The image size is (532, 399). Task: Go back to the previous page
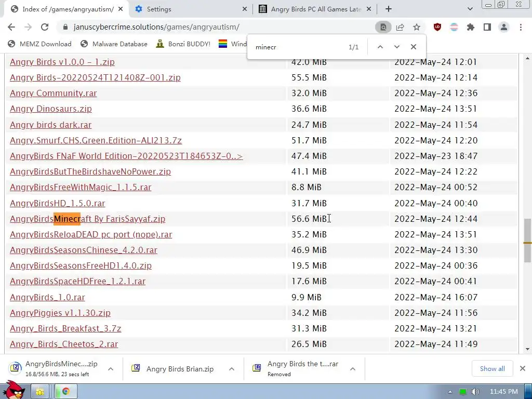[x=11, y=27]
